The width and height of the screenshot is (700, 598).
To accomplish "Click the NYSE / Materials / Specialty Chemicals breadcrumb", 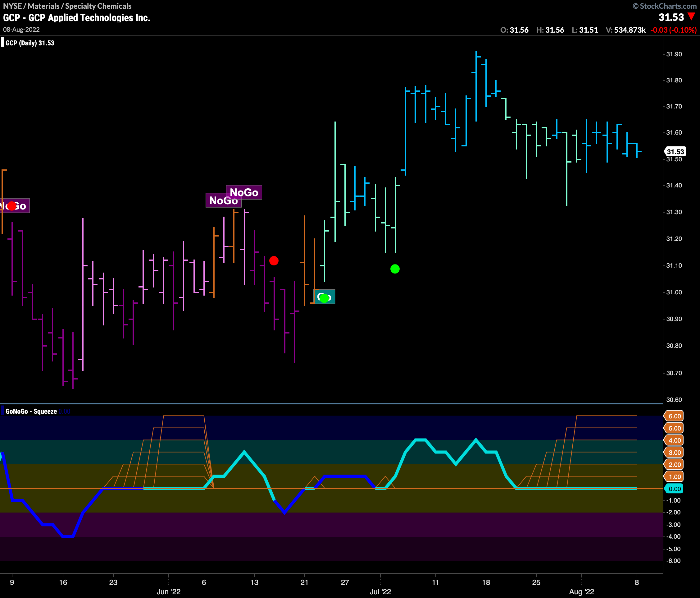I will pyautogui.click(x=67, y=6).
